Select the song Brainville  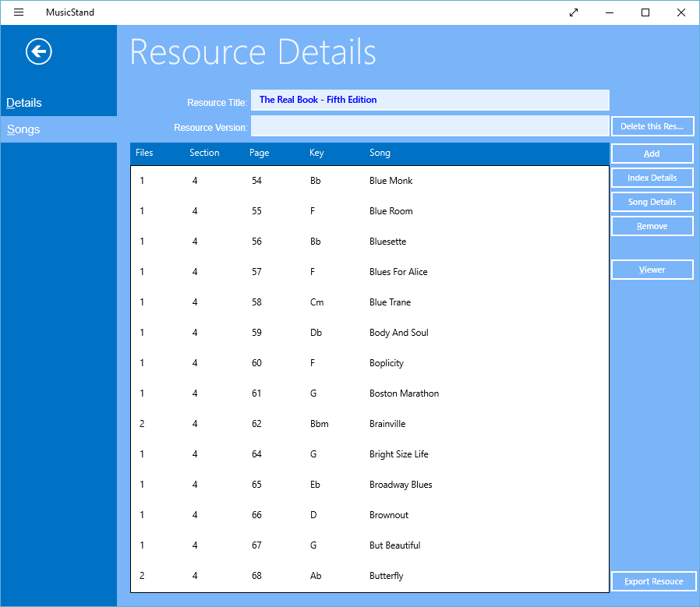(x=369, y=424)
